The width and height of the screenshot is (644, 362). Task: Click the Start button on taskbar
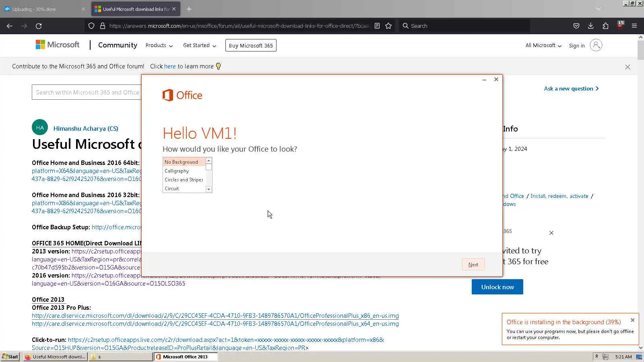point(10,357)
